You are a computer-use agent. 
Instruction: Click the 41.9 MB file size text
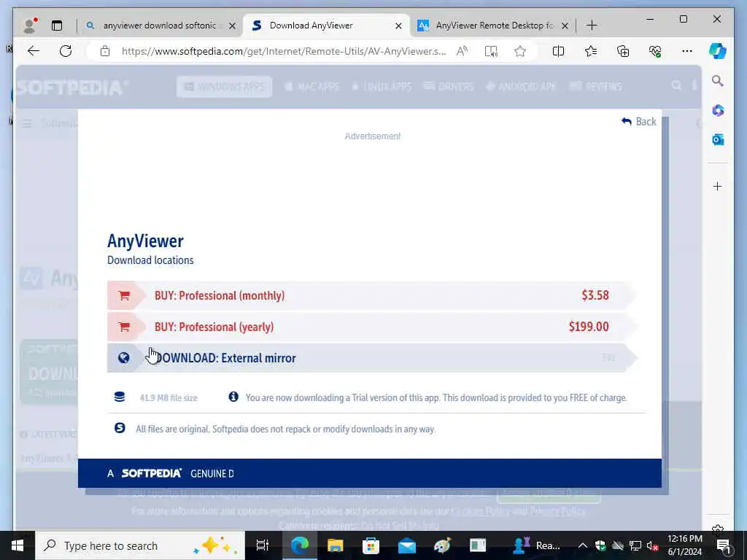(169, 397)
